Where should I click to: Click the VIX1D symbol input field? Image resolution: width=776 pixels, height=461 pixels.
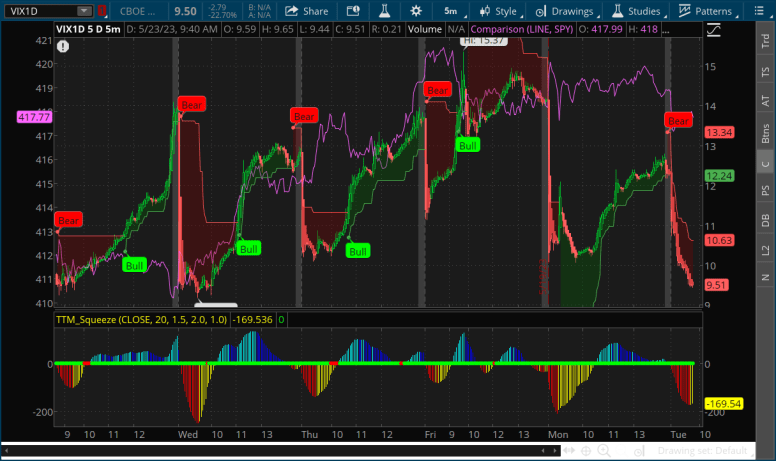[41, 10]
